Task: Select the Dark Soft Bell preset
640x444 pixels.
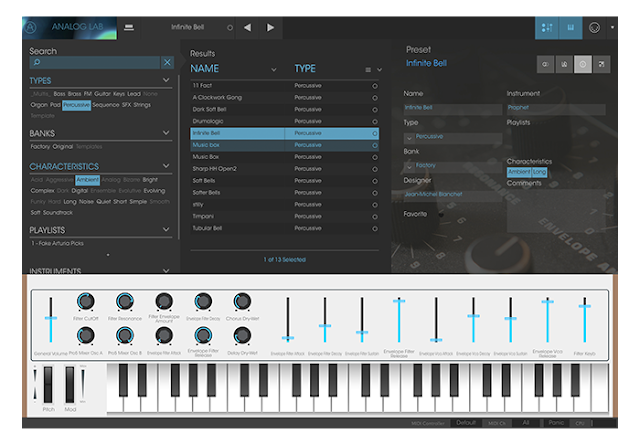Action: (284, 109)
